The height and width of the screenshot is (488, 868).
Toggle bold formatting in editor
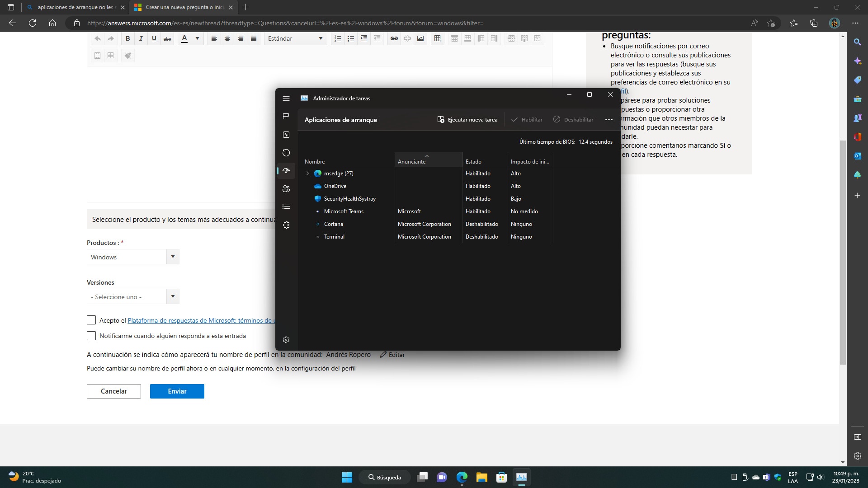(128, 38)
